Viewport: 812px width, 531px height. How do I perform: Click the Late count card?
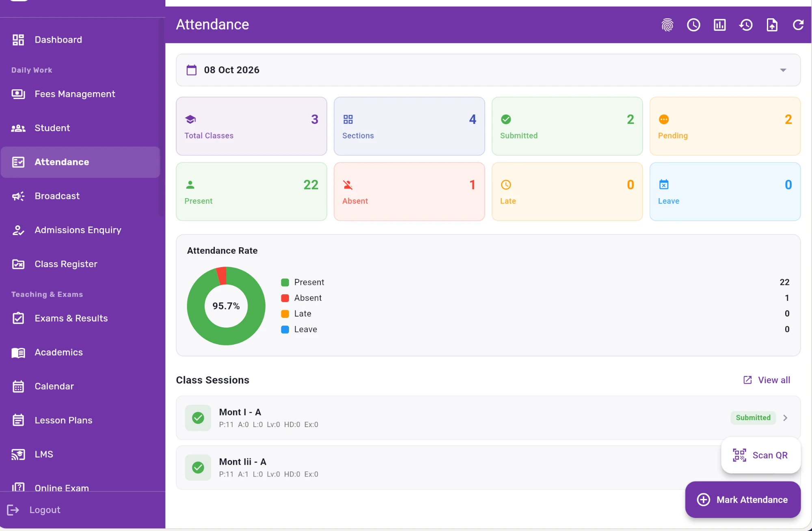[x=567, y=192]
